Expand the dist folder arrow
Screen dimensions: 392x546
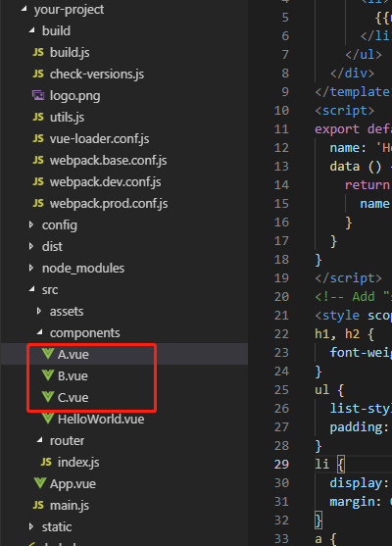pyautogui.click(x=31, y=247)
